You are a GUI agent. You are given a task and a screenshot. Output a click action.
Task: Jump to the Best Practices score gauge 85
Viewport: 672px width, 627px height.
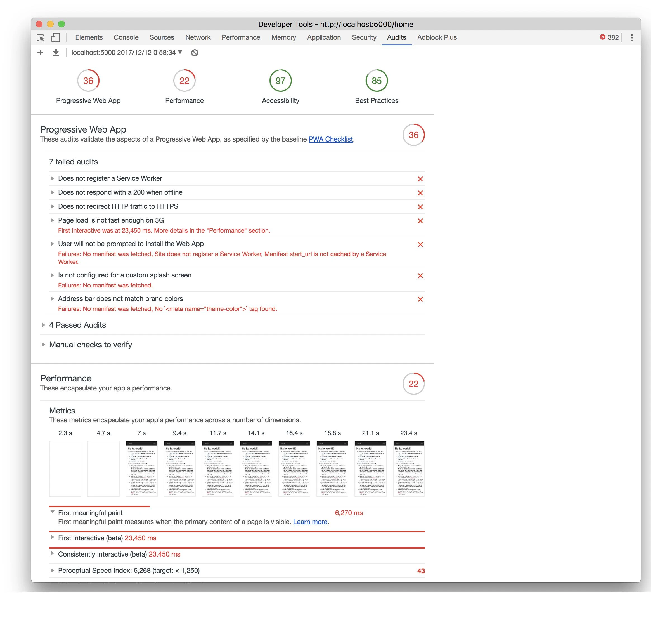(x=377, y=81)
